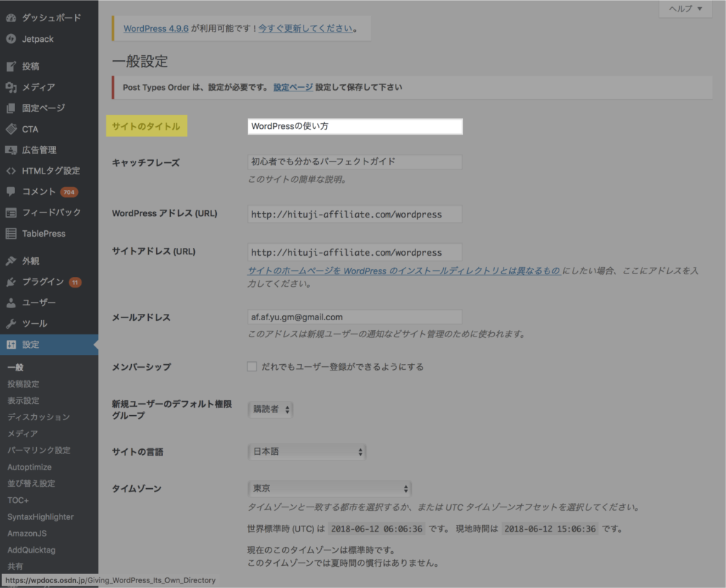Image resolution: width=726 pixels, height=588 pixels.
Task: Click the キャッチフレーズ tagline field
Action: 355,162
